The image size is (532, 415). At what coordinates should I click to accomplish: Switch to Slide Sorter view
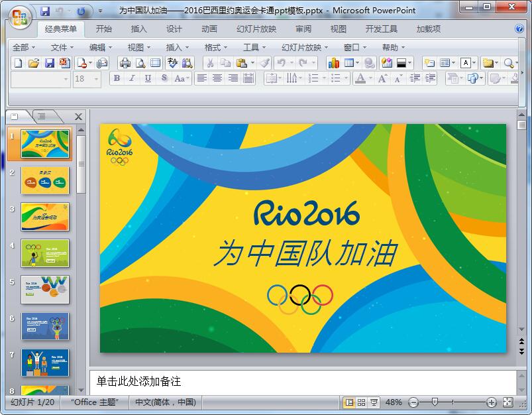361,402
